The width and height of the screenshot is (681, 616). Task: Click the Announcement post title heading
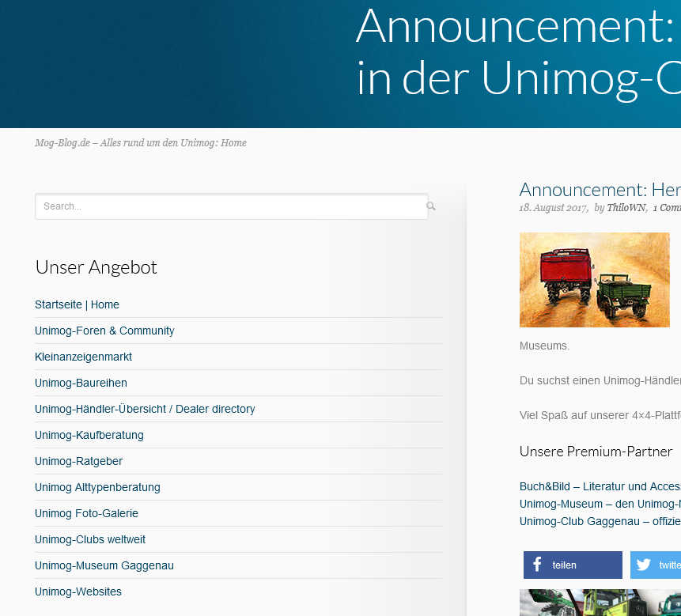coord(600,190)
